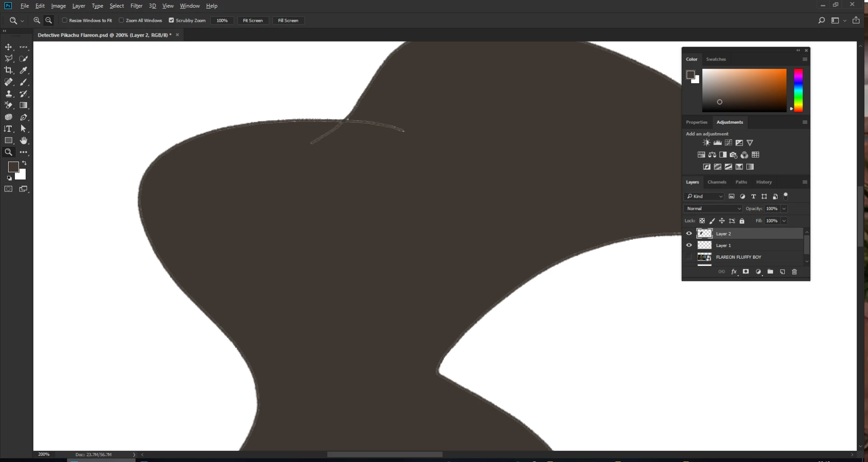Add Brightness/Contrast adjustment

pos(707,143)
